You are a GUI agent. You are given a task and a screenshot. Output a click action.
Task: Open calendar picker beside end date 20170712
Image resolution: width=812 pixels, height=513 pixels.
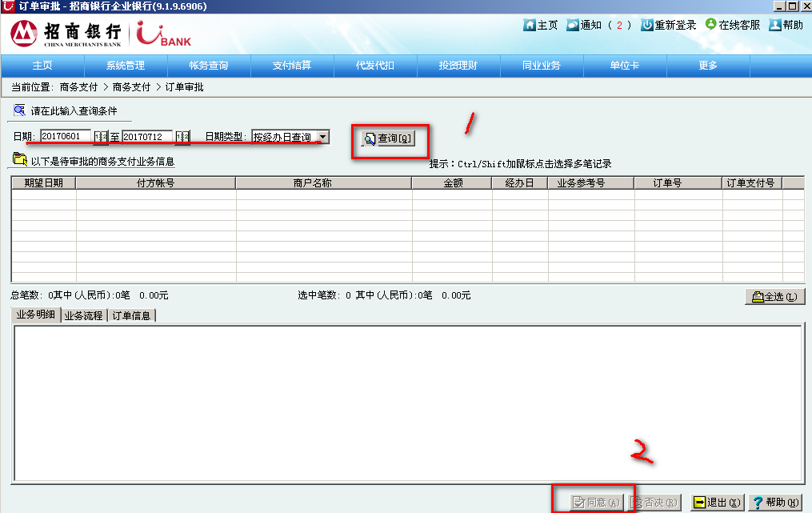(182, 137)
